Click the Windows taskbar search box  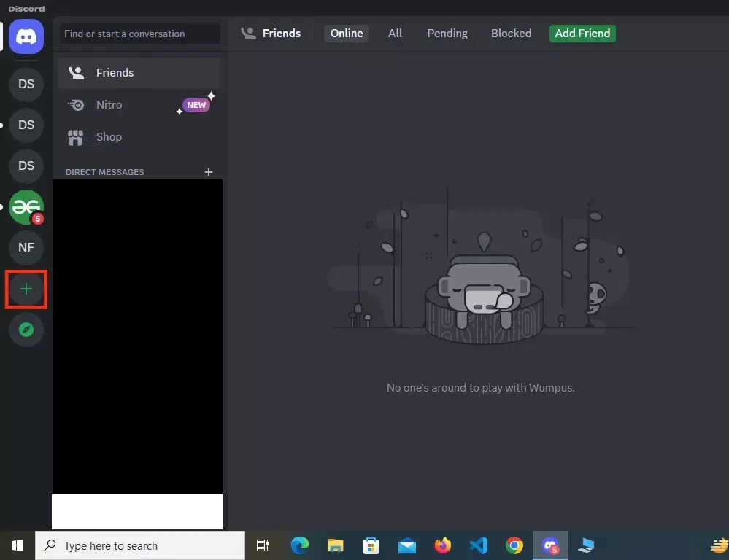(x=140, y=545)
